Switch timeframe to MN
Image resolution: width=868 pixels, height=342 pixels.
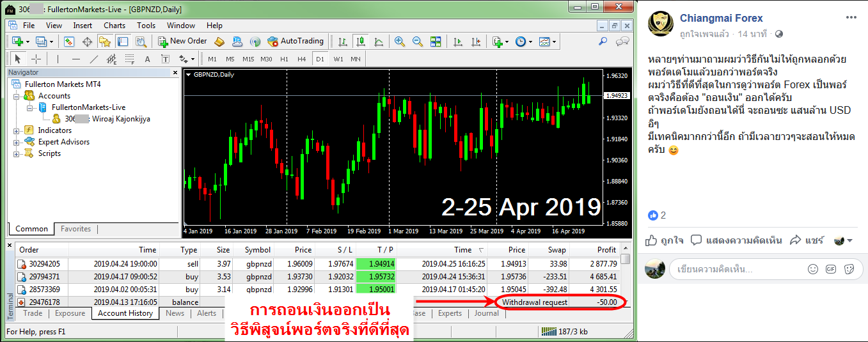pyautogui.click(x=356, y=59)
